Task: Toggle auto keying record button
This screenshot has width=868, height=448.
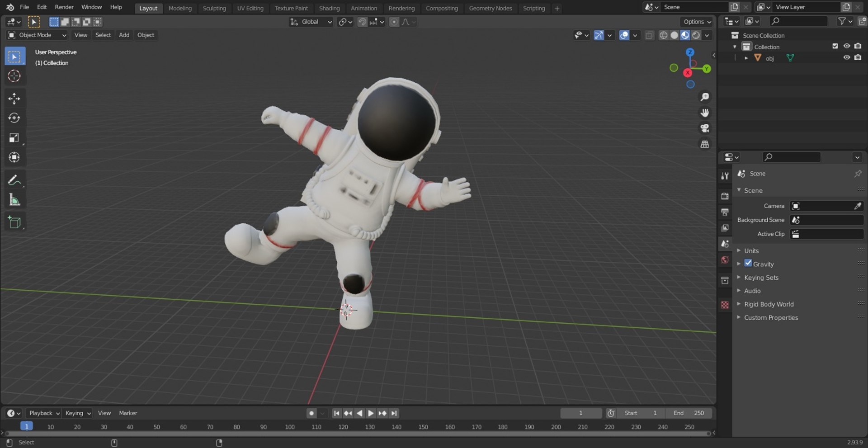Action: [311, 413]
